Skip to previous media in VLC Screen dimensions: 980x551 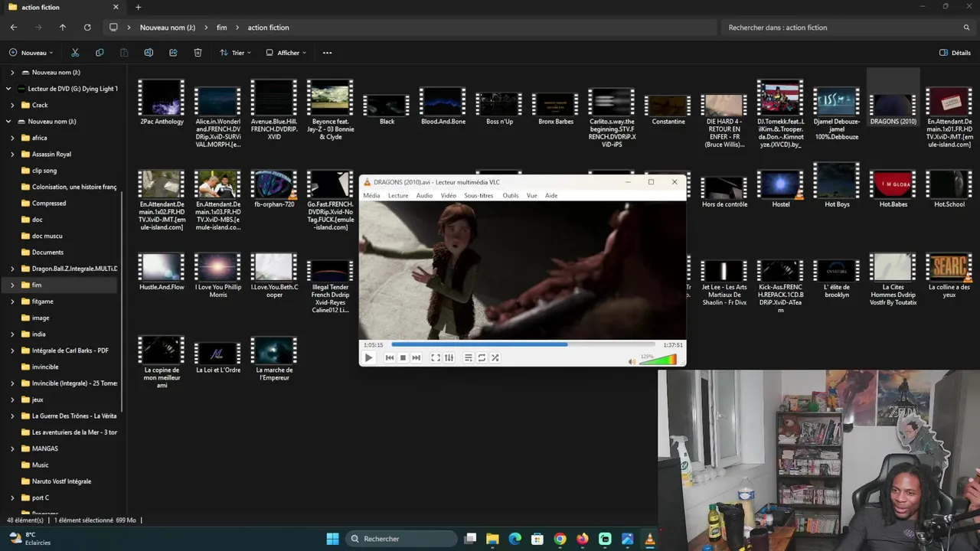pos(390,357)
